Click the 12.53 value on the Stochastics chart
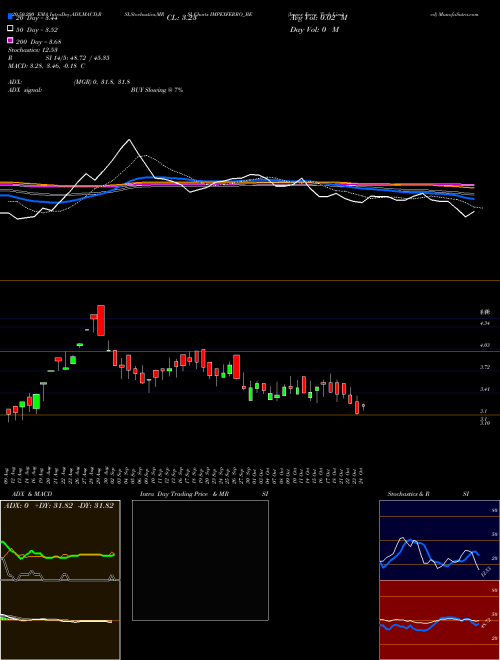Screen dimensions: 500x660 (x=486, y=572)
